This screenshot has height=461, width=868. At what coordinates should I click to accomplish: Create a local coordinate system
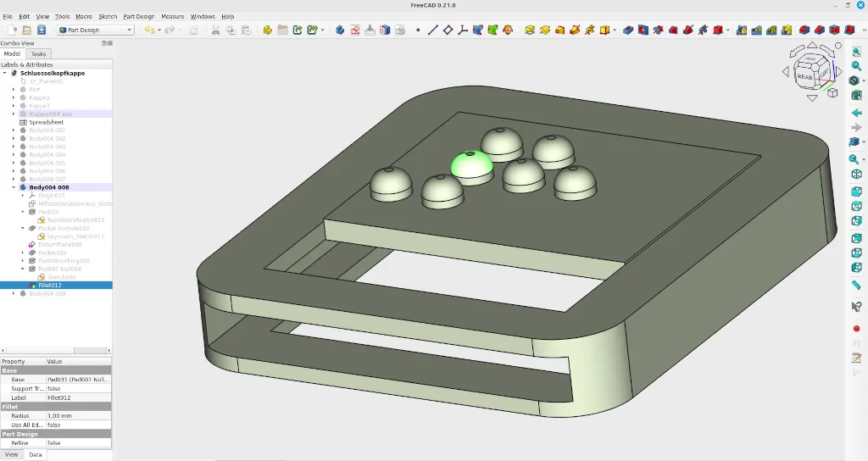[x=463, y=30]
